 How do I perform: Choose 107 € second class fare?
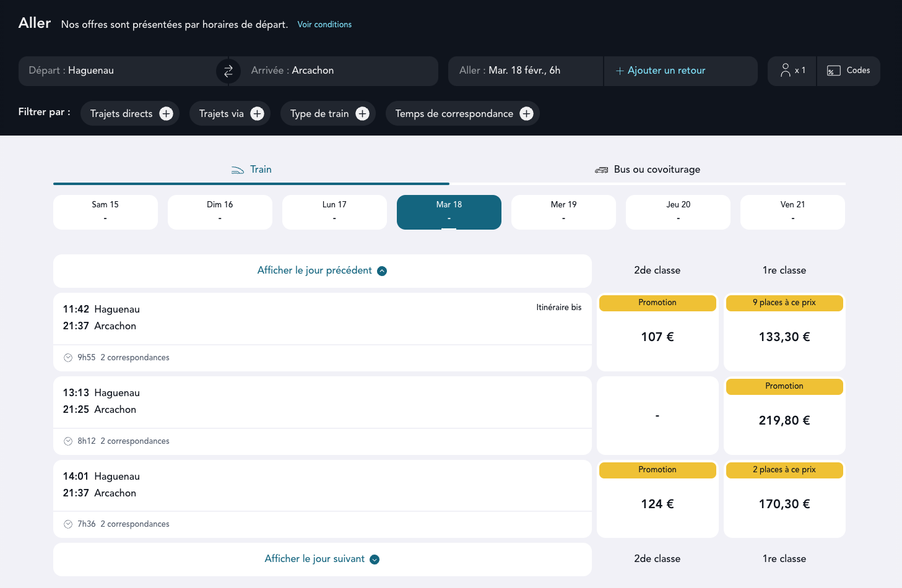pos(657,337)
